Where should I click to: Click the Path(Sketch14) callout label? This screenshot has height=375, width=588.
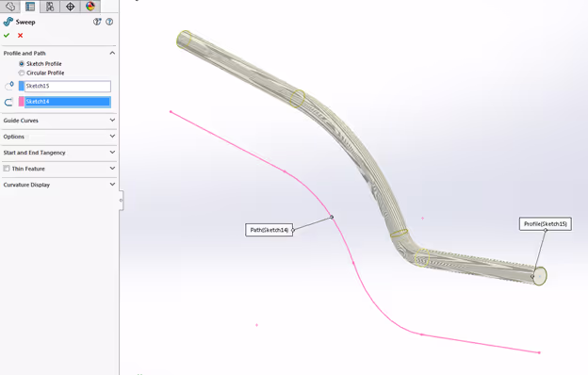pos(269,230)
